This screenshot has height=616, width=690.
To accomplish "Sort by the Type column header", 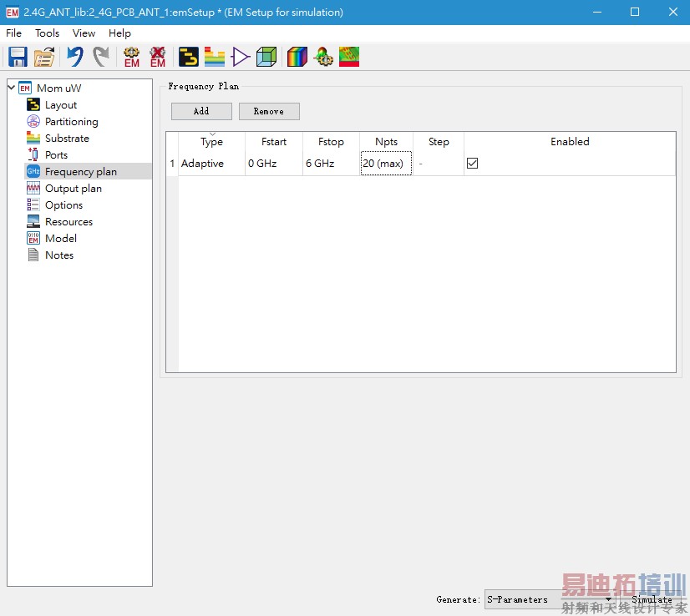I will 211,142.
